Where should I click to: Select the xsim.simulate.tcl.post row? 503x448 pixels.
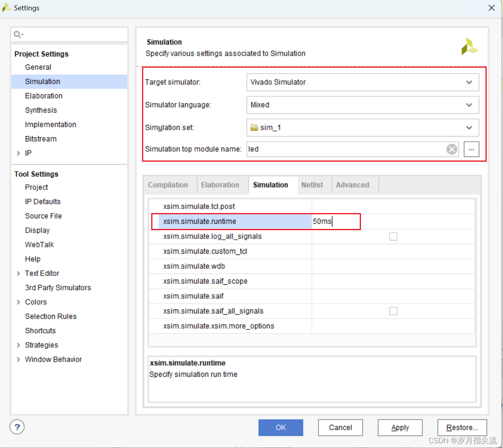[312, 207]
